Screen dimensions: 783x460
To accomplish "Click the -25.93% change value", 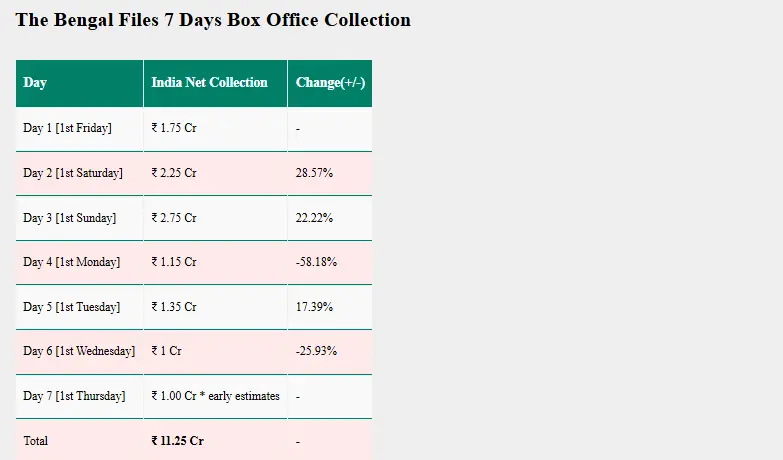I will 316,351.
